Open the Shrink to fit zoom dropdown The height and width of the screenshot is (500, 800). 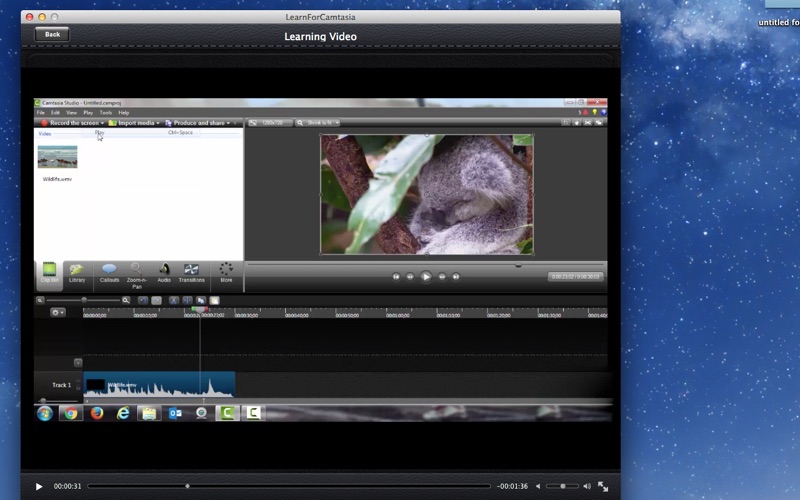(x=318, y=123)
